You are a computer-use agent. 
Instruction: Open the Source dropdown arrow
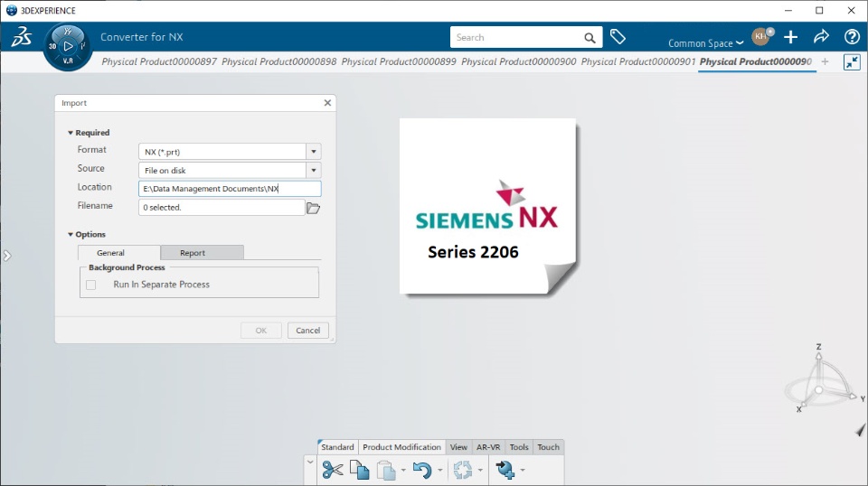click(x=314, y=171)
